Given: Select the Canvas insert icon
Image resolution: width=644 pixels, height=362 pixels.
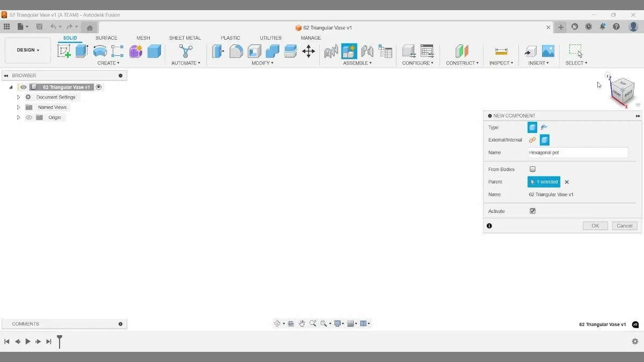Looking at the screenshot, I should pos(548,51).
